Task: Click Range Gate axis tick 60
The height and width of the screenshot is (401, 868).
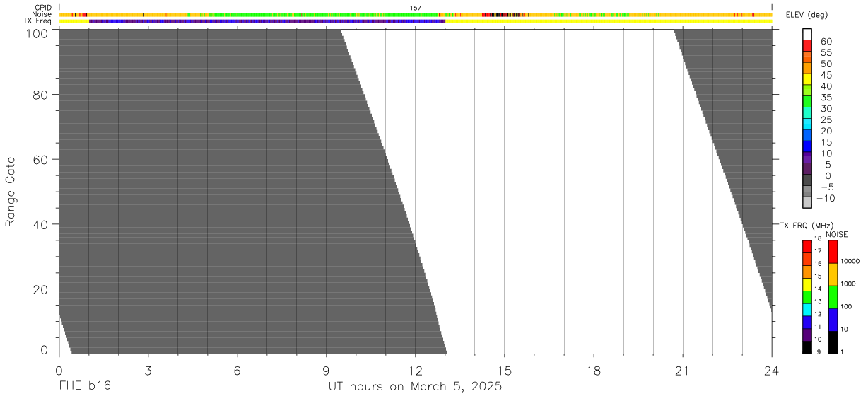Action: click(40, 160)
